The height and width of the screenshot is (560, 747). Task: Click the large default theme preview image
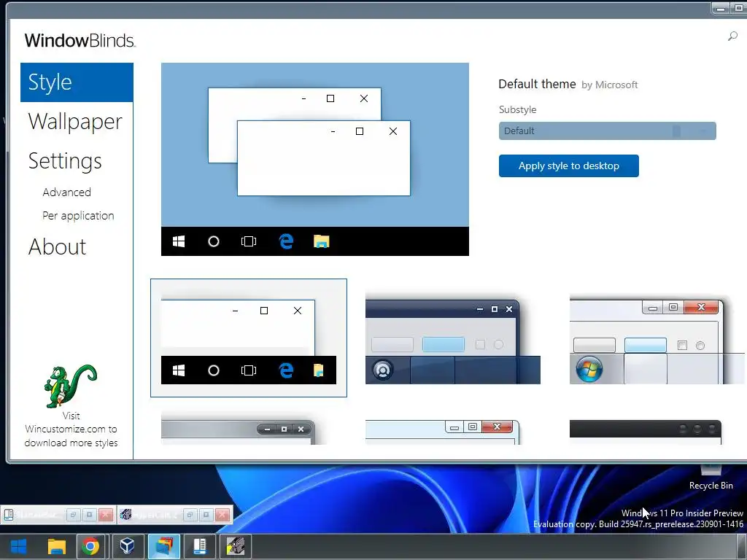tap(315, 159)
